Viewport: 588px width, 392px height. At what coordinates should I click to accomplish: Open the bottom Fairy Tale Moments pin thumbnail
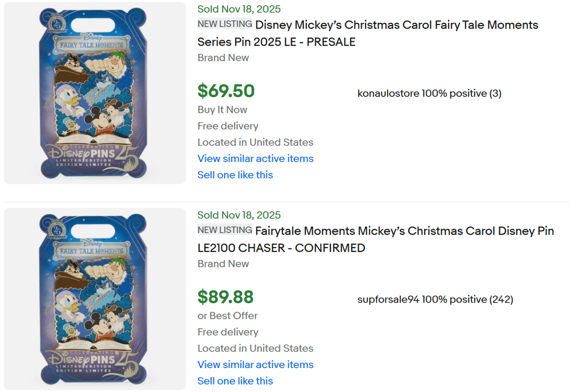(x=94, y=299)
